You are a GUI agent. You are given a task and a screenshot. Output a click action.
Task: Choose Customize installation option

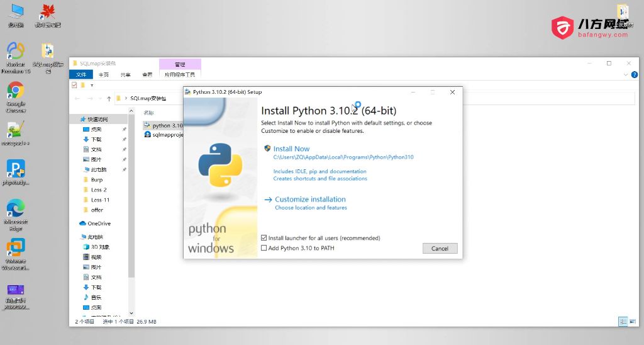(310, 200)
